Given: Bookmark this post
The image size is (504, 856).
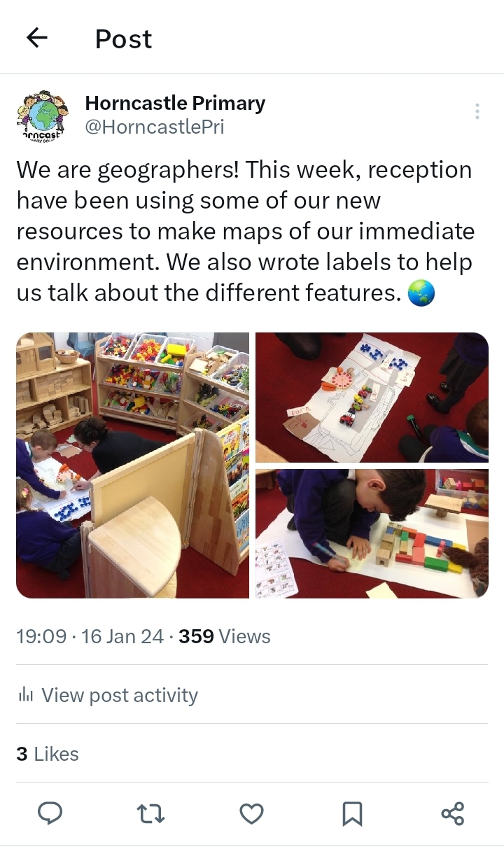Looking at the screenshot, I should pos(352,813).
